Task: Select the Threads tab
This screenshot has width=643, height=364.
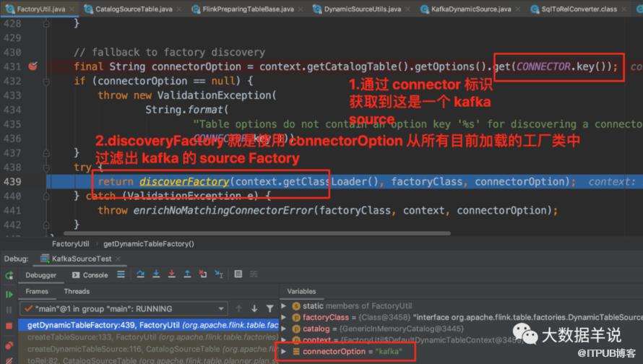Action: point(77,292)
